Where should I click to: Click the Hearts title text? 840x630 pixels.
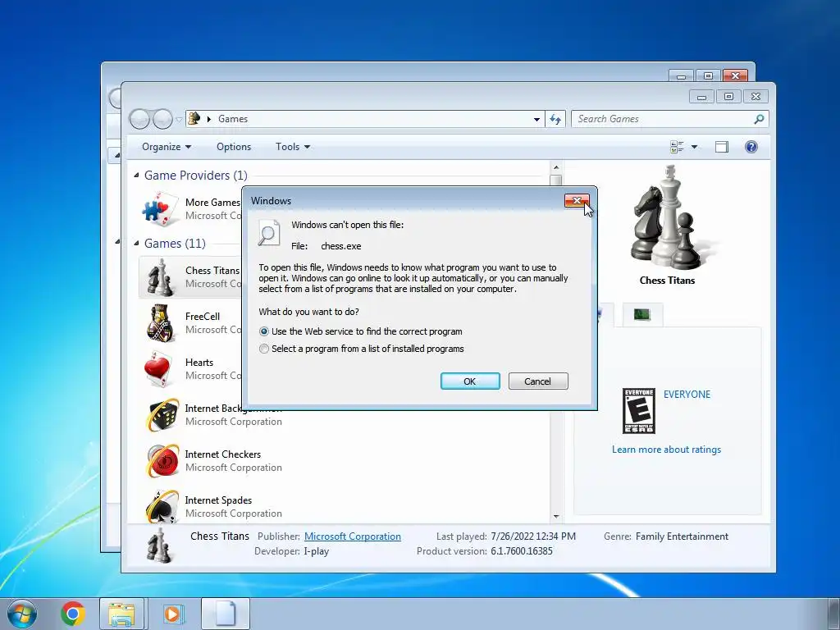pos(199,363)
